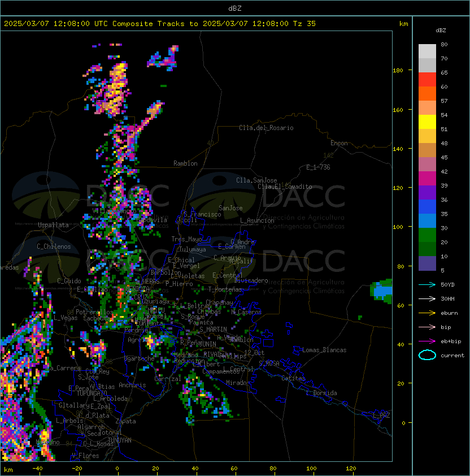Select the tan 45-48 dBZ swatch
470x476 pixels.
pyautogui.click(x=427, y=150)
